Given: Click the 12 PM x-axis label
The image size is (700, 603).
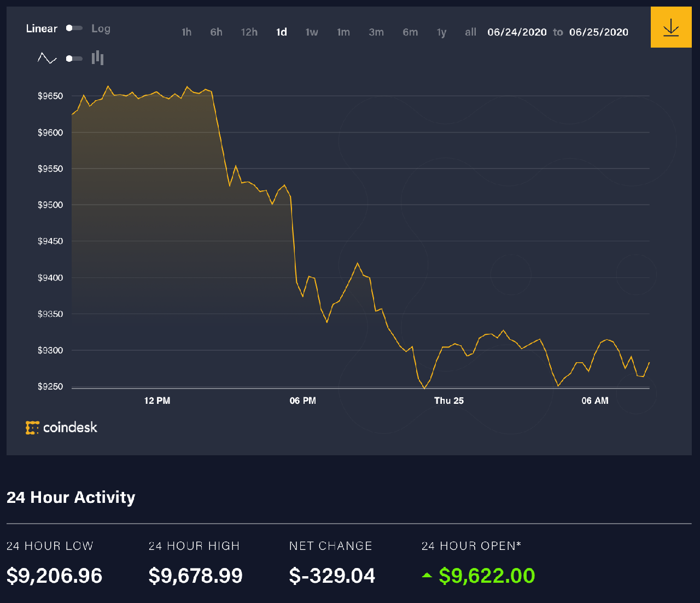Looking at the screenshot, I should coord(157,401).
